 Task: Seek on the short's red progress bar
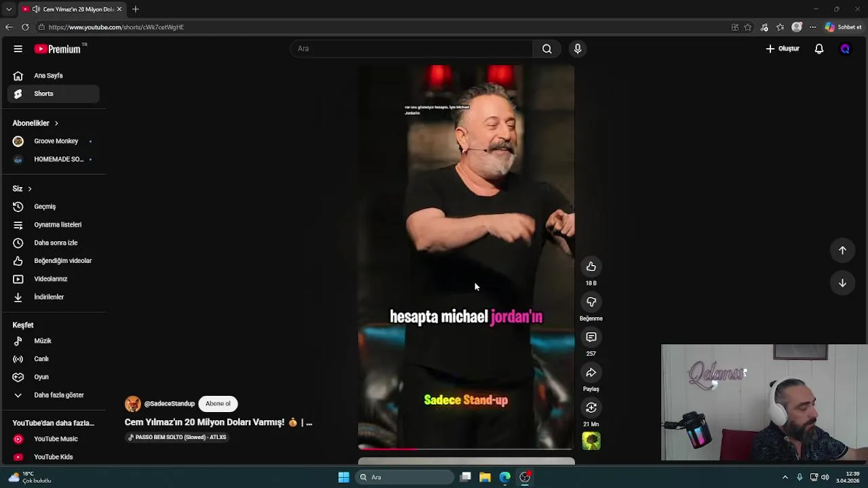466,449
